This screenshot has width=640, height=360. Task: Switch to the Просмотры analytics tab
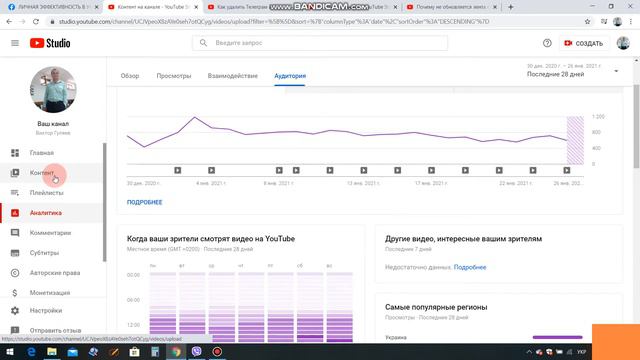coord(174,76)
